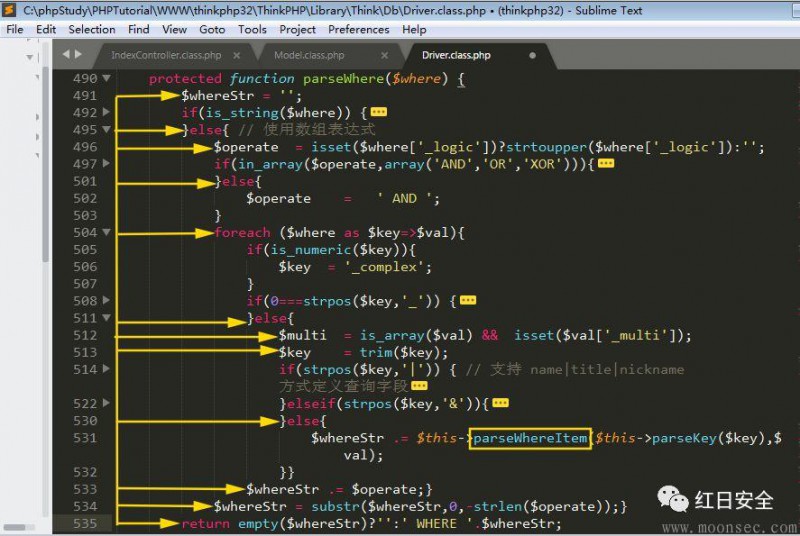Screen dimensions: 800x536
Task: Expand folded code at line 522
Action: pos(106,403)
